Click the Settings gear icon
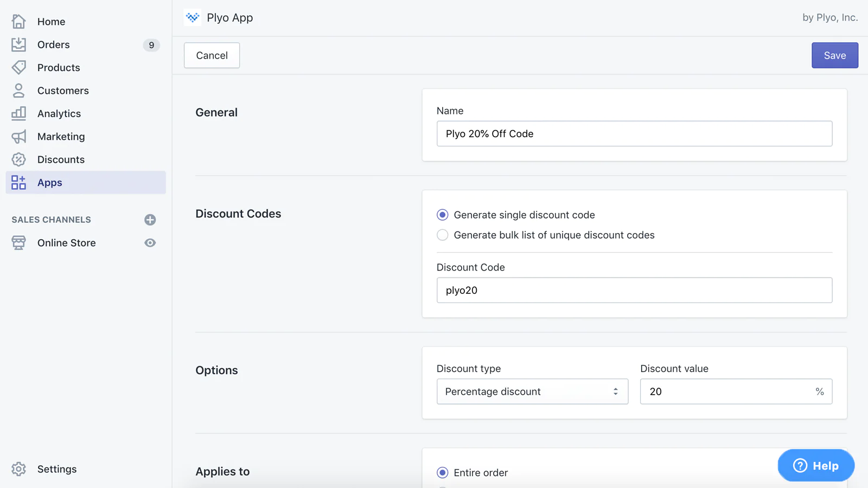This screenshot has width=868, height=488. (x=18, y=469)
